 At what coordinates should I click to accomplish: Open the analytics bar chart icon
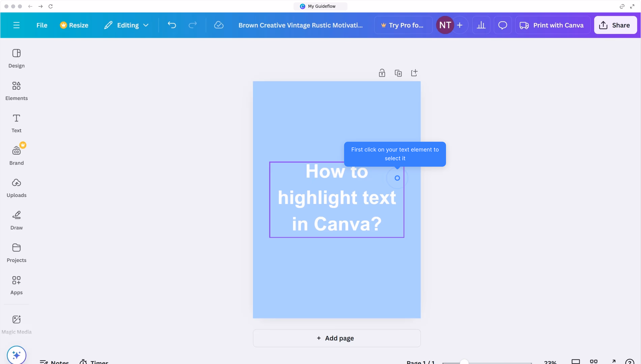pos(481,25)
